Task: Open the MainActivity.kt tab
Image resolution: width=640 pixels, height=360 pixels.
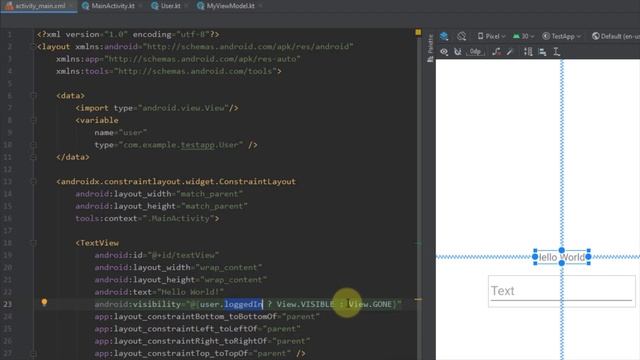Action: point(113,6)
